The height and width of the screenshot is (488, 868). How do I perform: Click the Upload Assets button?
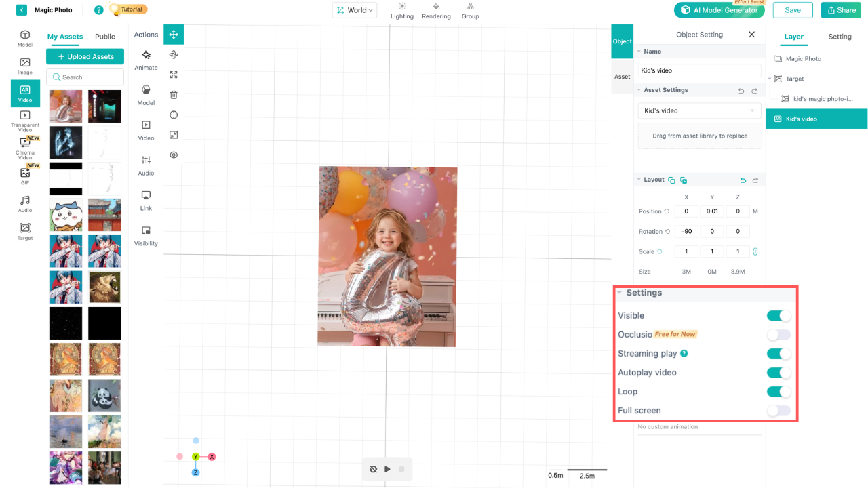85,57
